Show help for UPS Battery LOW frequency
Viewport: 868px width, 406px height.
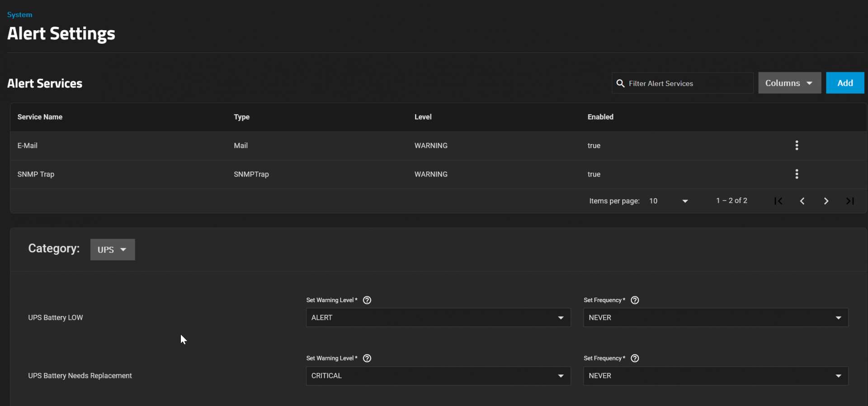pos(635,300)
